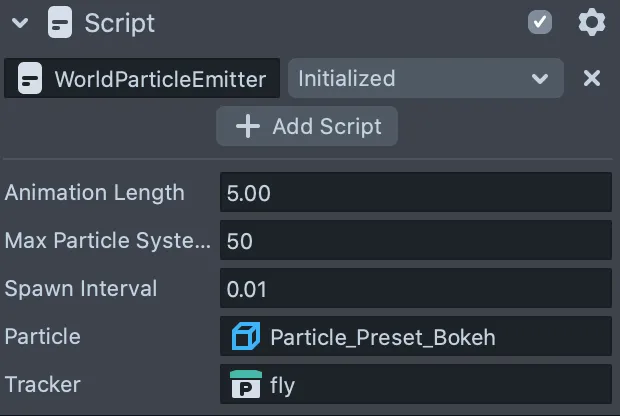Click the blue cube prefab icon
The image size is (620, 416).
coord(246,336)
